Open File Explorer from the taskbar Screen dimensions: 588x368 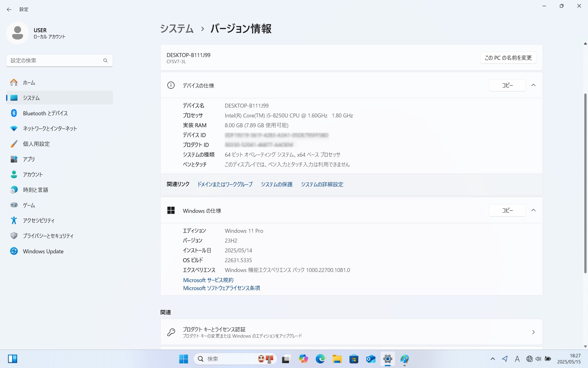[337, 359]
